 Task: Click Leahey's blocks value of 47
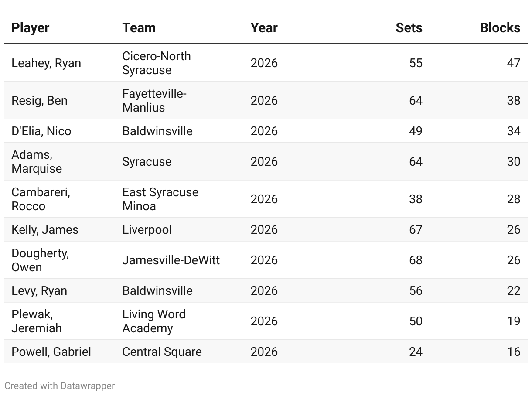point(513,63)
